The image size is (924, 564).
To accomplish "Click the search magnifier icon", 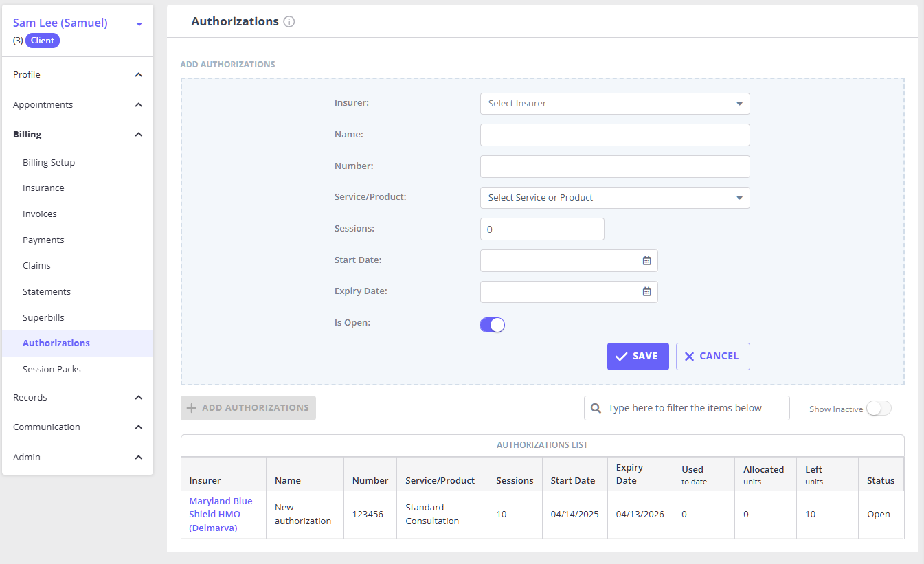I will click(596, 408).
